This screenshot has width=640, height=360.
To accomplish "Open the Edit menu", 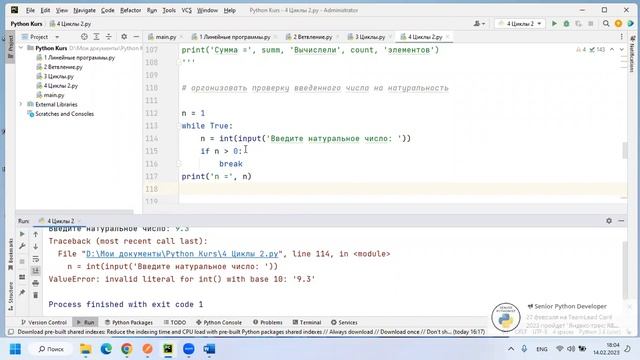I will click(45, 10).
